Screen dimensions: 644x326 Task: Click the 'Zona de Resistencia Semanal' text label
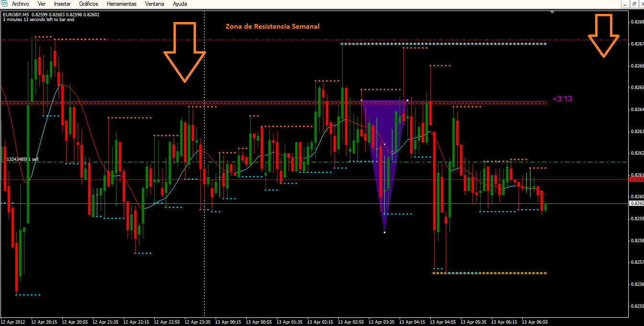tap(273, 26)
